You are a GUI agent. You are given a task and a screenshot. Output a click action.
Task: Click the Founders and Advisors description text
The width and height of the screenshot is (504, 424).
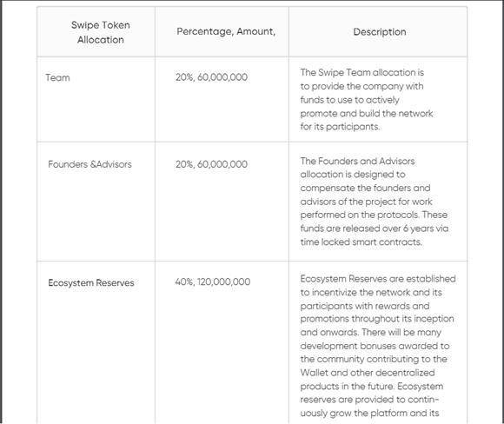(x=375, y=202)
